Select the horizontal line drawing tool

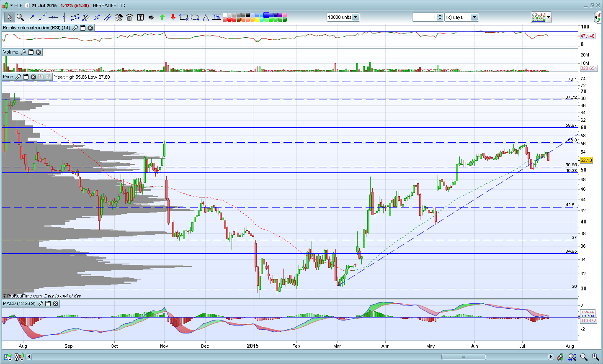tap(53, 17)
